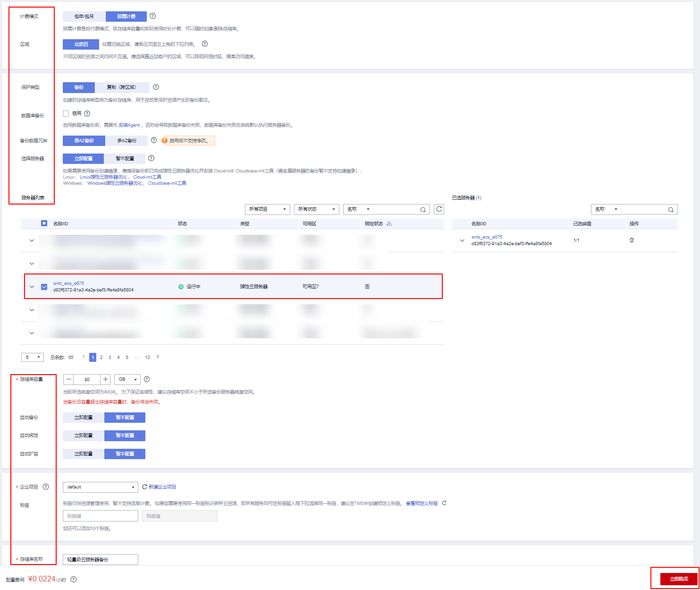Select 暂不配置 for 自动备份
Viewport: 700px width, 590px height.
click(125, 418)
